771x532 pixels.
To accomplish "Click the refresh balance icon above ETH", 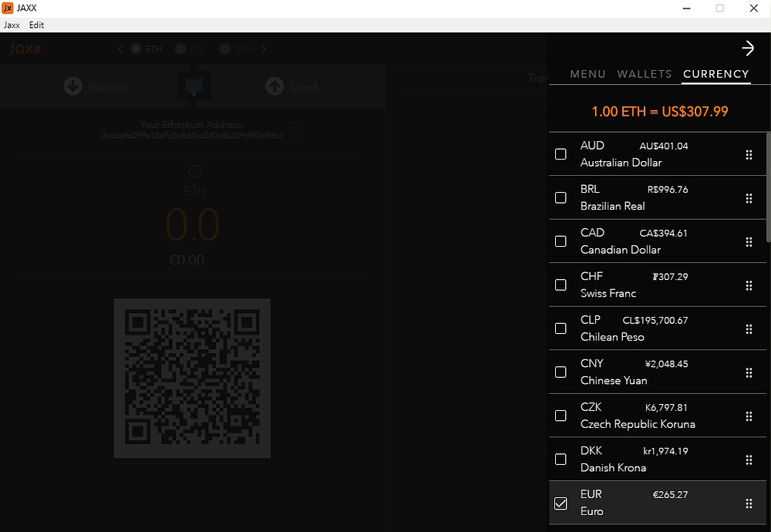I will [x=195, y=171].
